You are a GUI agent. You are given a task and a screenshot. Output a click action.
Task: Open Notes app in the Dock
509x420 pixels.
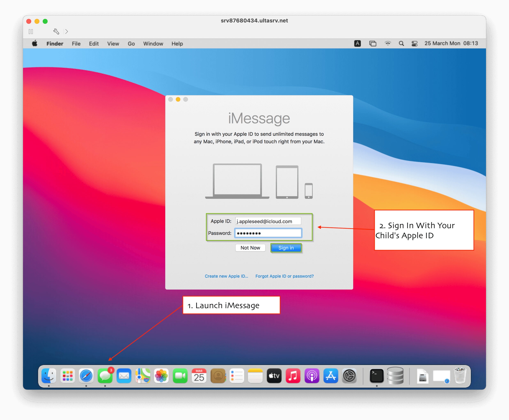(x=256, y=376)
